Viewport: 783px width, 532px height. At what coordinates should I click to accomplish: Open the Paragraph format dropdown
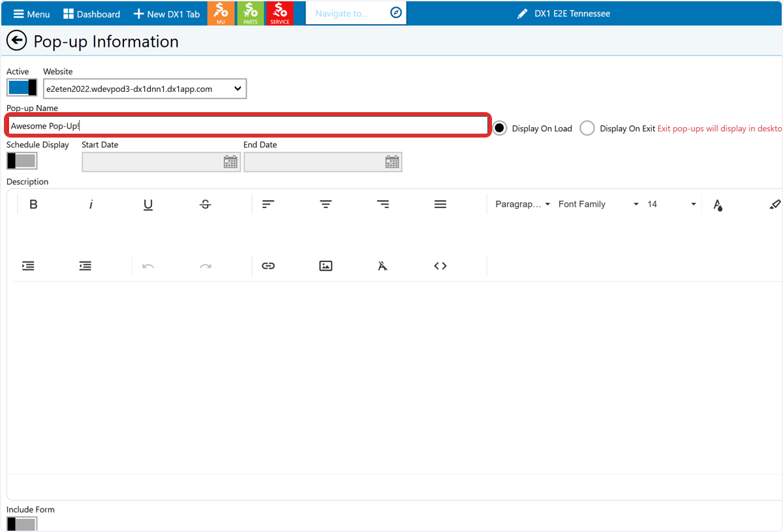[x=523, y=204]
